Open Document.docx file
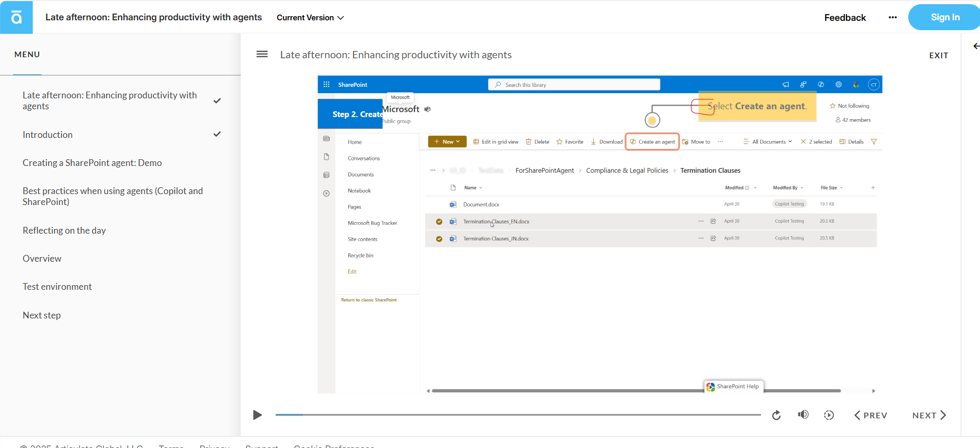 (x=481, y=204)
